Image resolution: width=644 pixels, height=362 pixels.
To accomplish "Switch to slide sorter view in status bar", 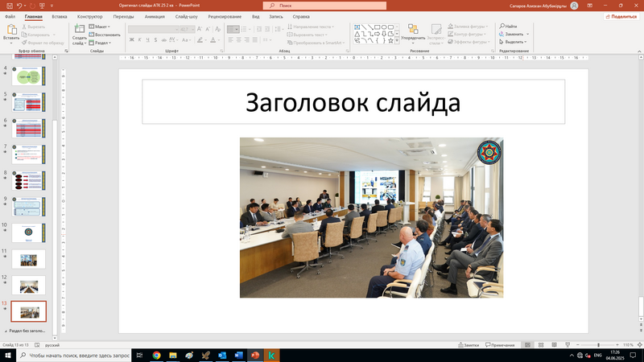I will [x=543, y=344].
